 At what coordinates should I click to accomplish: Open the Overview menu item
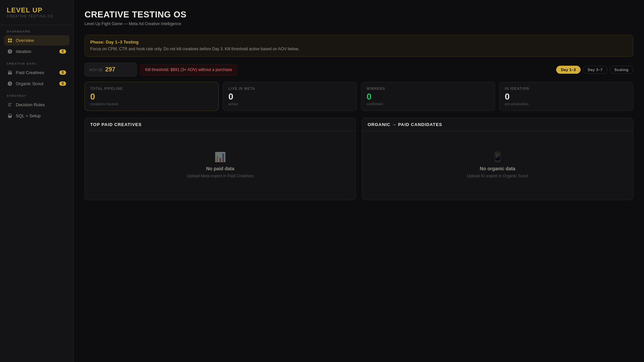[37, 41]
